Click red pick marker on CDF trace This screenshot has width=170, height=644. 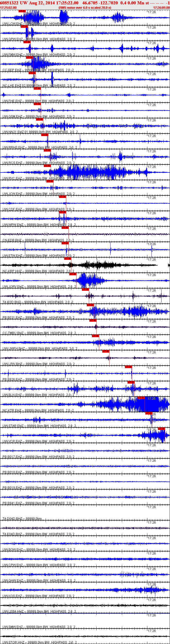[x=63, y=197]
